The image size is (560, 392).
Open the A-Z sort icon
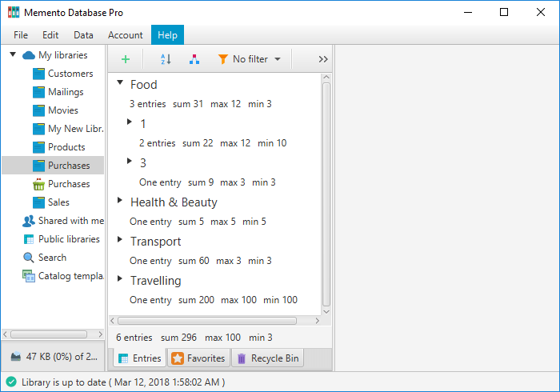pyautogui.click(x=166, y=59)
